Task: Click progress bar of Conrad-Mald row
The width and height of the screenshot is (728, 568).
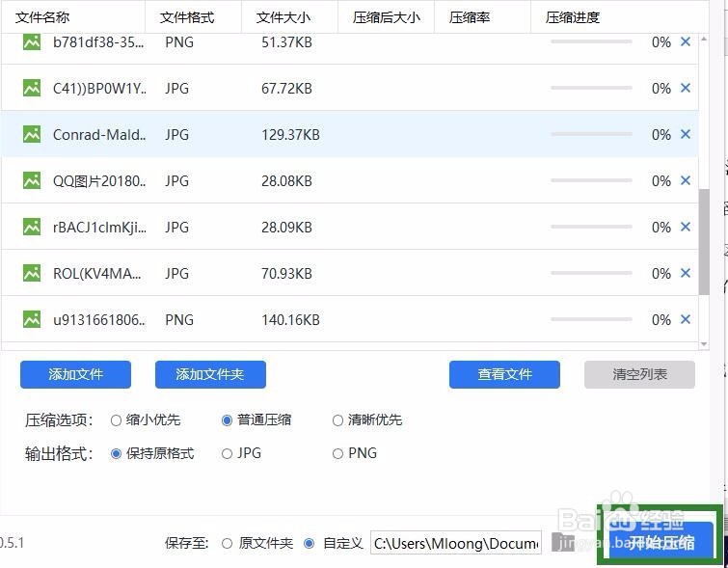Action: click(x=591, y=134)
